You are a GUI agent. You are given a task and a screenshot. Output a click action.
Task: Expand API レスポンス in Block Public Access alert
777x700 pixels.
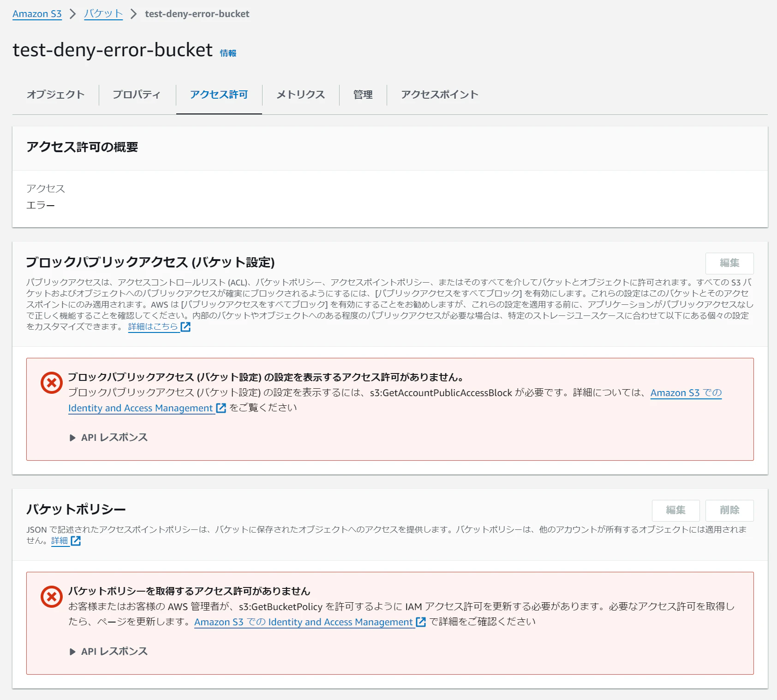pyautogui.click(x=108, y=438)
